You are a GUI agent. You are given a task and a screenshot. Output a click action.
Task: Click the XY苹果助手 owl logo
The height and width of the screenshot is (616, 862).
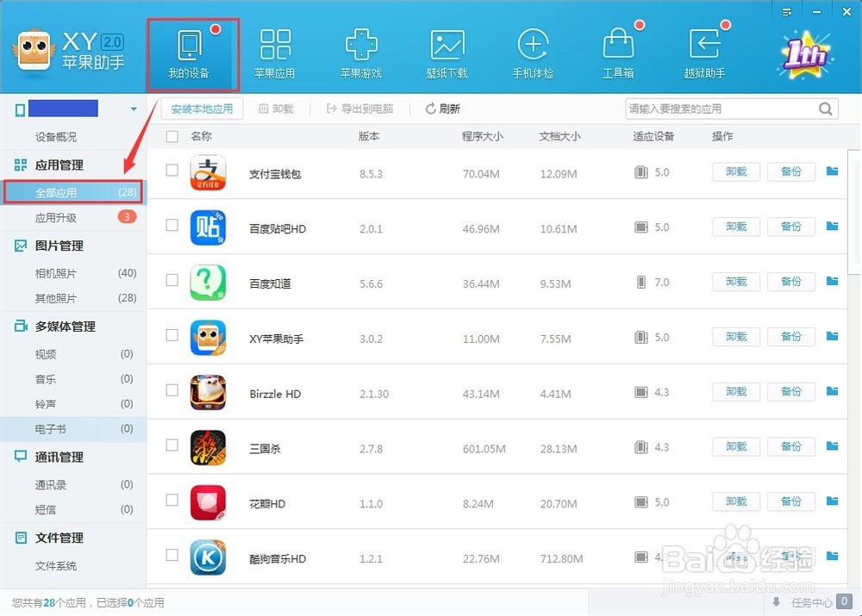(x=34, y=50)
